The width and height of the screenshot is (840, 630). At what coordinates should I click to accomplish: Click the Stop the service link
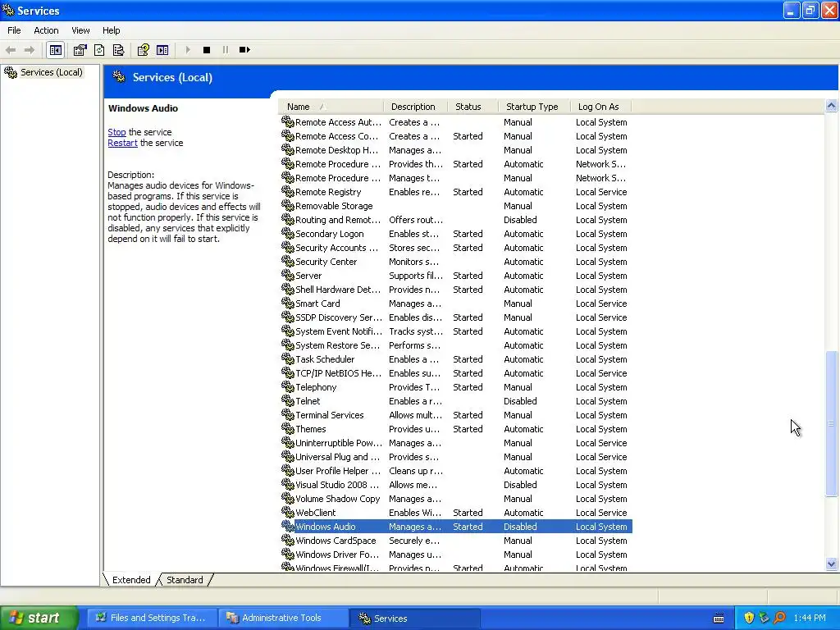tap(116, 132)
